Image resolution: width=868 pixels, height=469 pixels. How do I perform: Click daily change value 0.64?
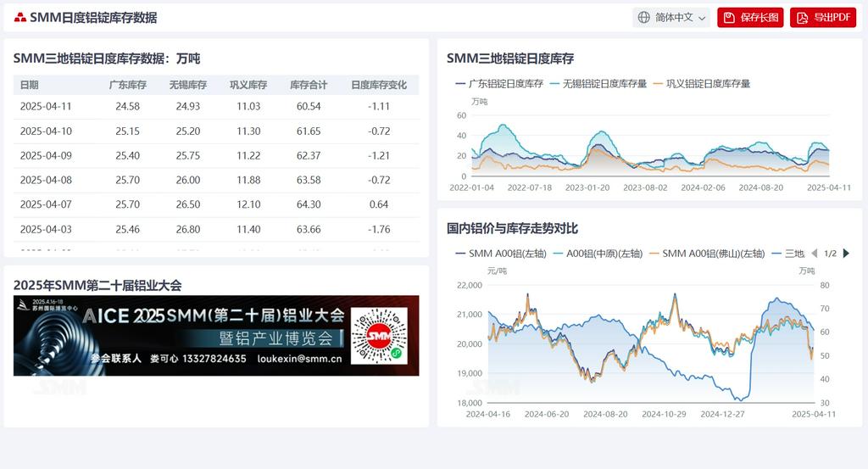point(379,204)
